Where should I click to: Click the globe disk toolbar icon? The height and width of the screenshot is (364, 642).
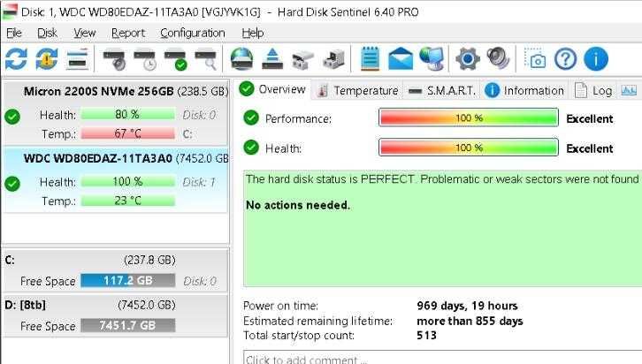coord(241,59)
